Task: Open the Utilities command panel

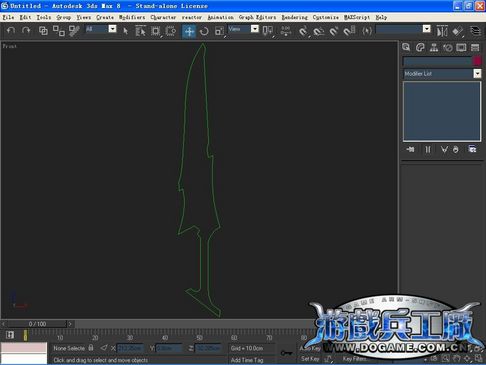Action: 475,47
